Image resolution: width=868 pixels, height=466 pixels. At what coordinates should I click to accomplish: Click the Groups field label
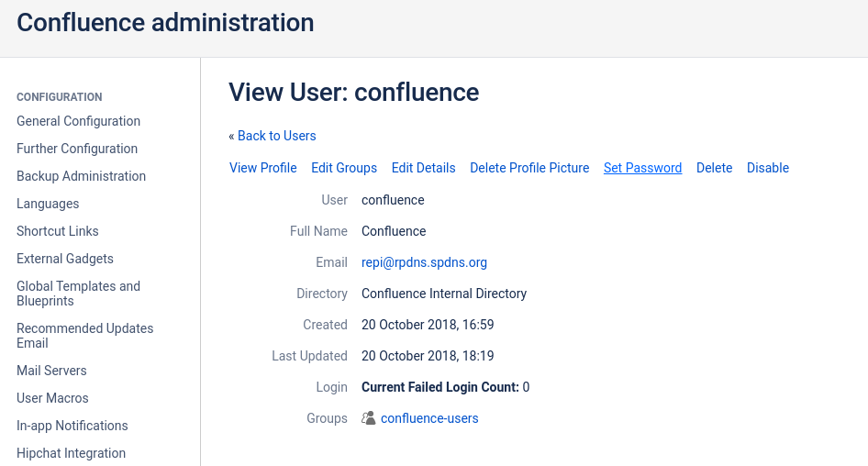tap(328, 418)
